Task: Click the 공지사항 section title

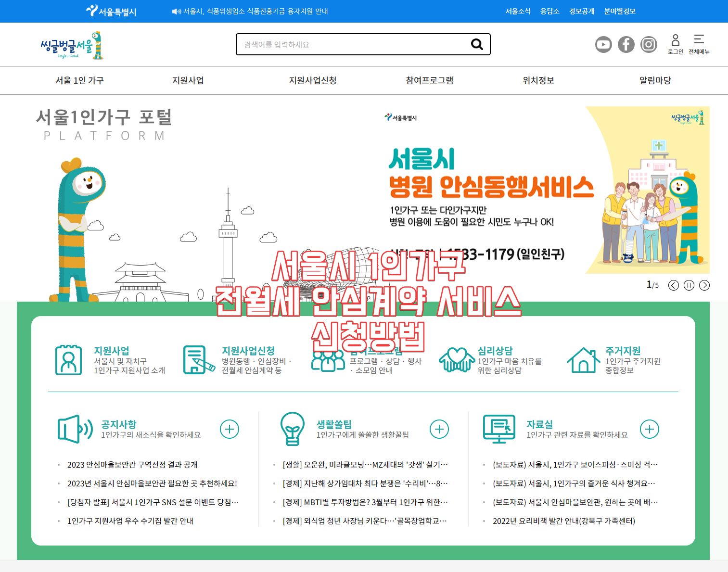Action: click(119, 424)
